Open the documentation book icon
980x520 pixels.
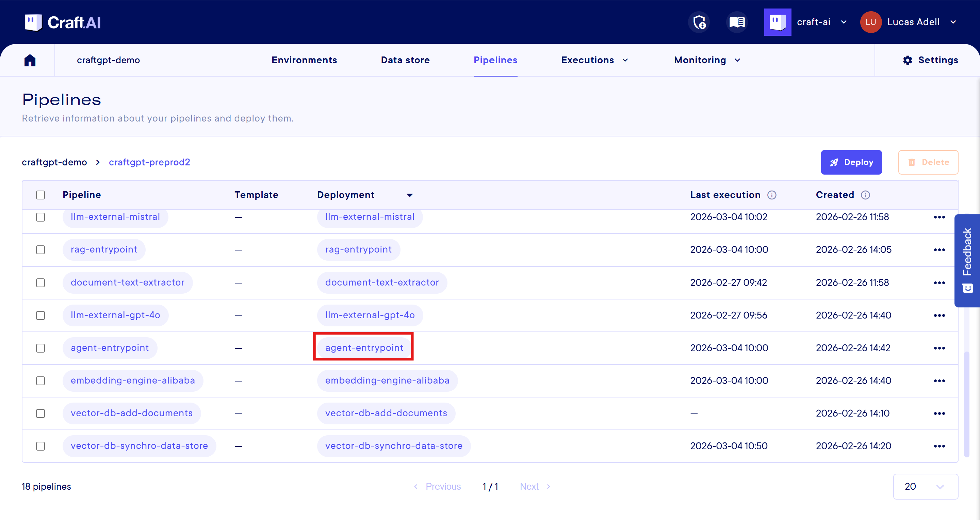(737, 22)
